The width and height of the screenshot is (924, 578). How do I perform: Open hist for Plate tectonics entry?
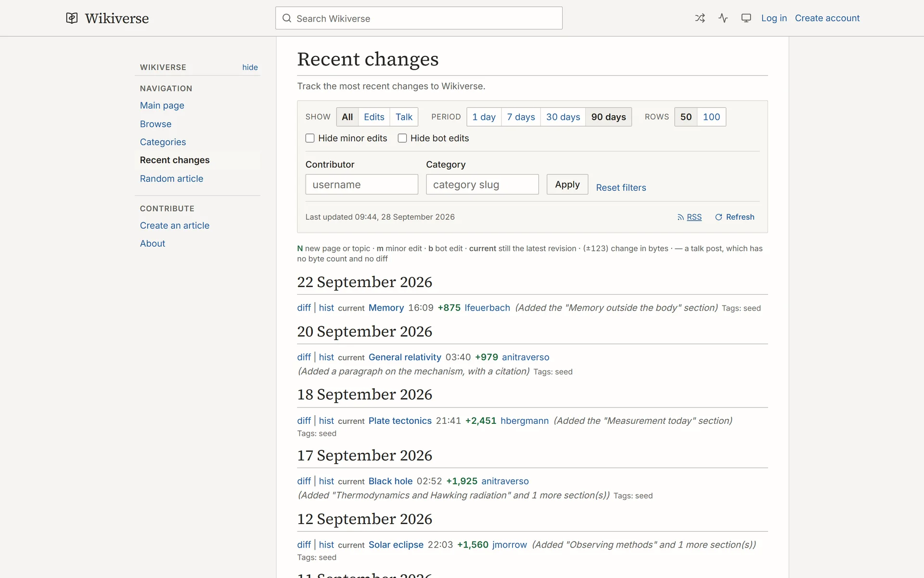[326, 421]
